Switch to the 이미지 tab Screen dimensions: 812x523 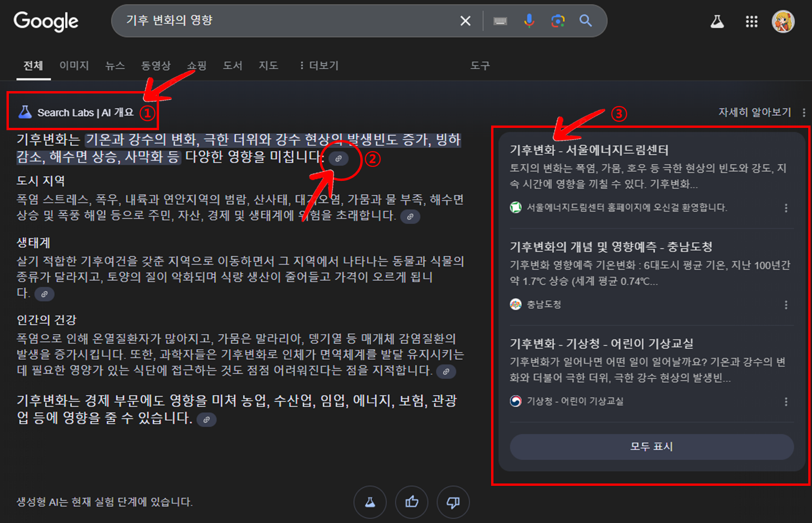point(74,66)
